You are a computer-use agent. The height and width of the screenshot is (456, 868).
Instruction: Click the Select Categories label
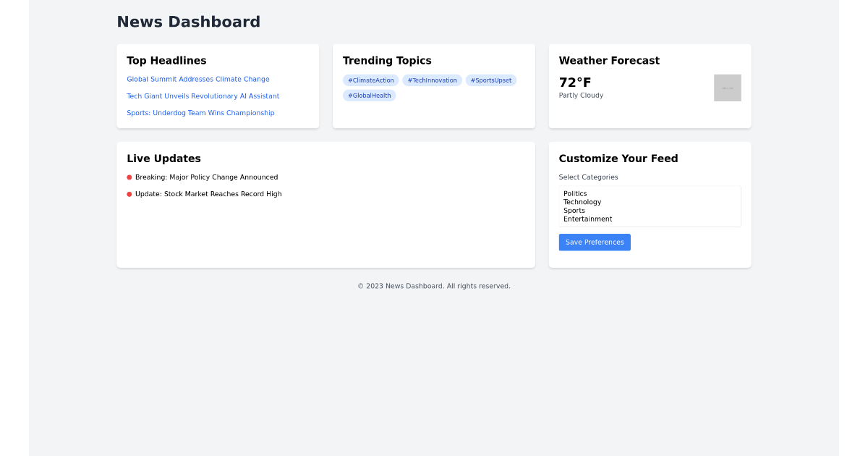click(x=588, y=177)
